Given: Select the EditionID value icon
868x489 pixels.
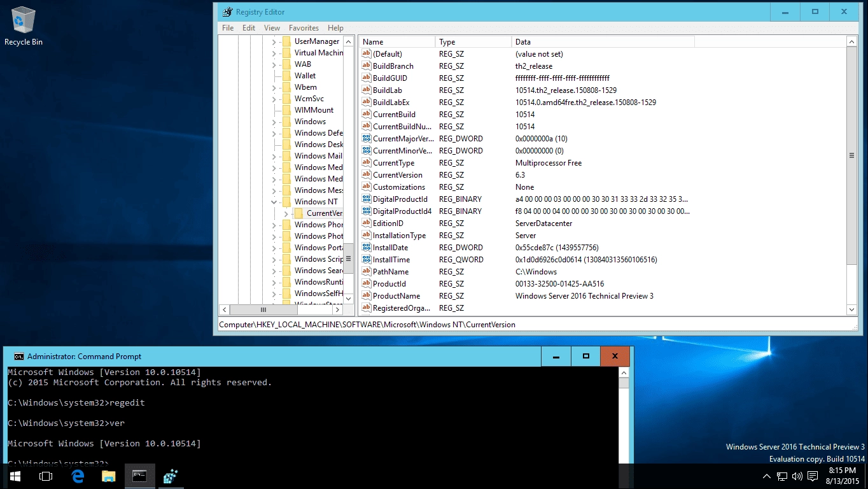Looking at the screenshot, I should click(x=367, y=223).
